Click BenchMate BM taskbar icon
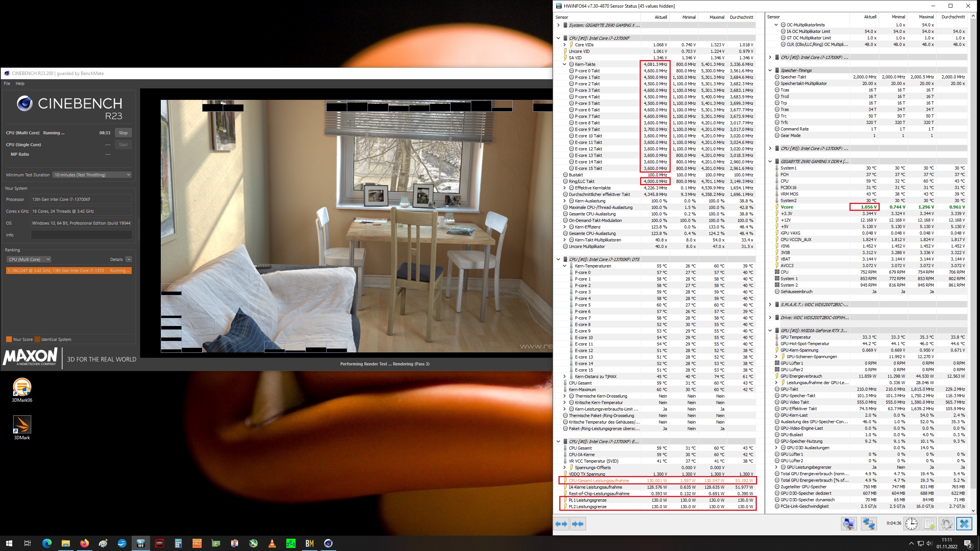This screenshot has height=551, width=980. click(x=309, y=543)
